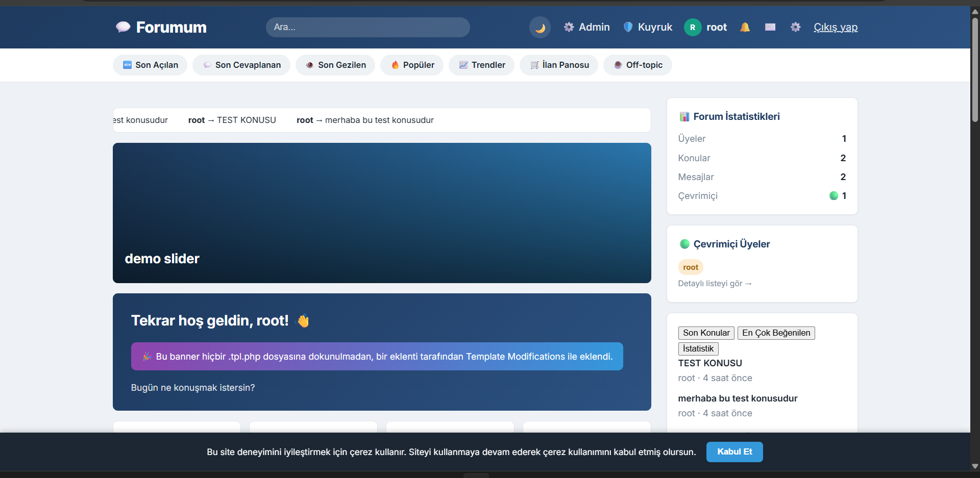The width and height of the screenshot is (980, 478).
Task: Click the Bugün ne konuşmak istersin? text
Action: [x=193, y=388]
